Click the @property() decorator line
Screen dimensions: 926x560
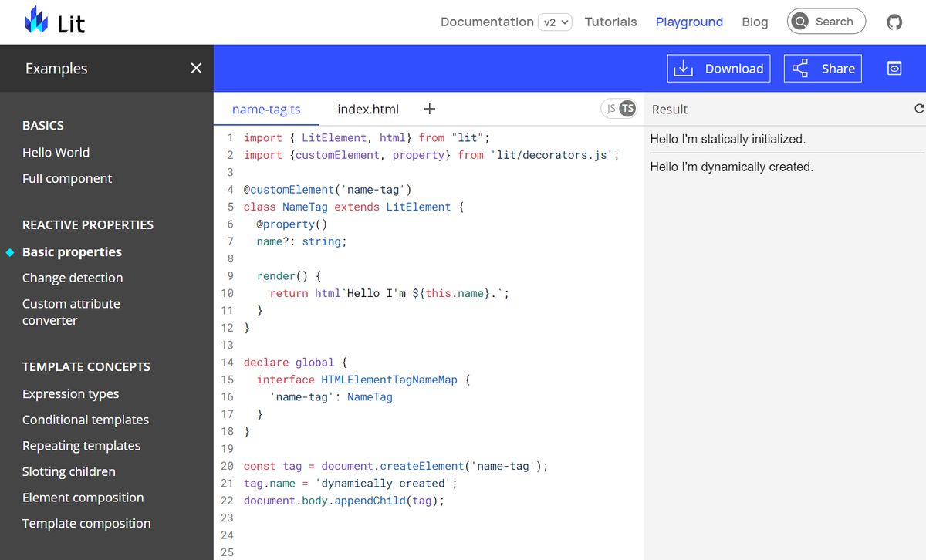[292, 224]
